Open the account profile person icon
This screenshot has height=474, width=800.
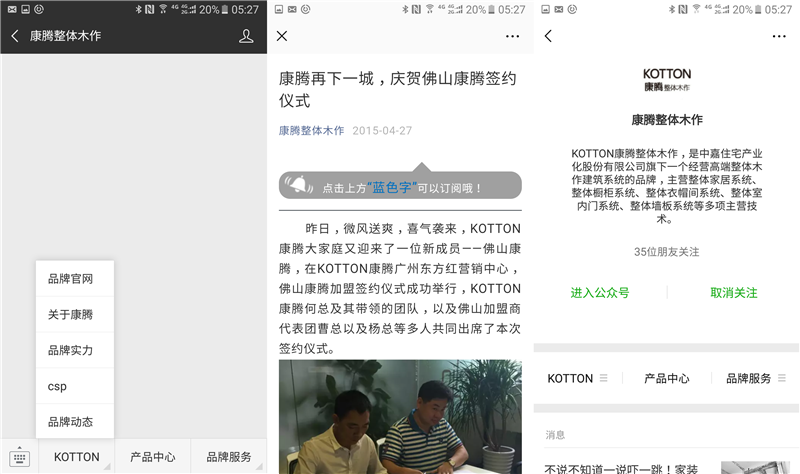[x=246, y=36]
